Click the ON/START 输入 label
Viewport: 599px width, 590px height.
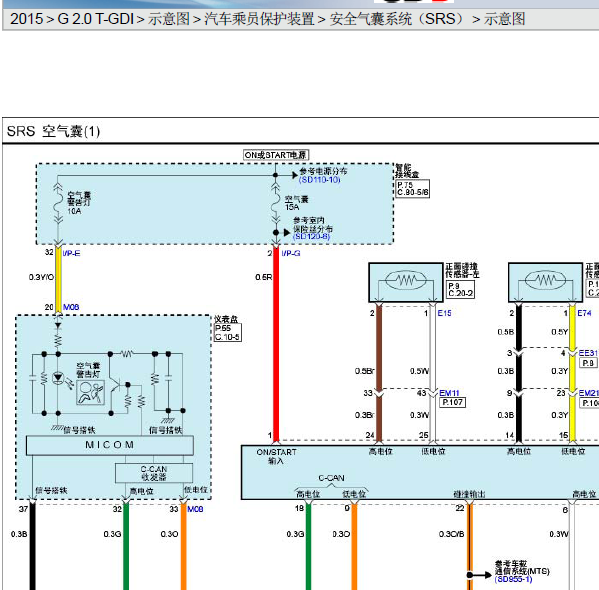[276, 456]
